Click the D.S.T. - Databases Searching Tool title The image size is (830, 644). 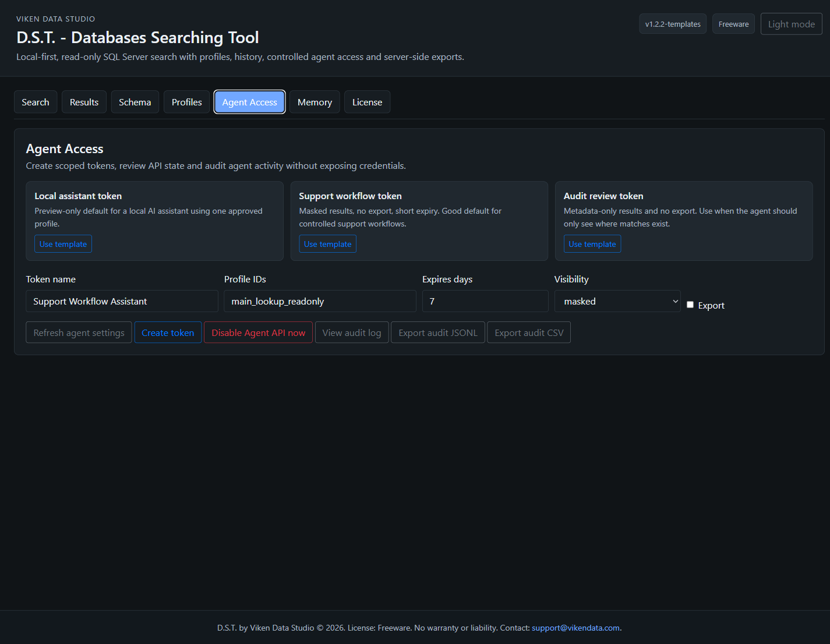coord(137,37)
